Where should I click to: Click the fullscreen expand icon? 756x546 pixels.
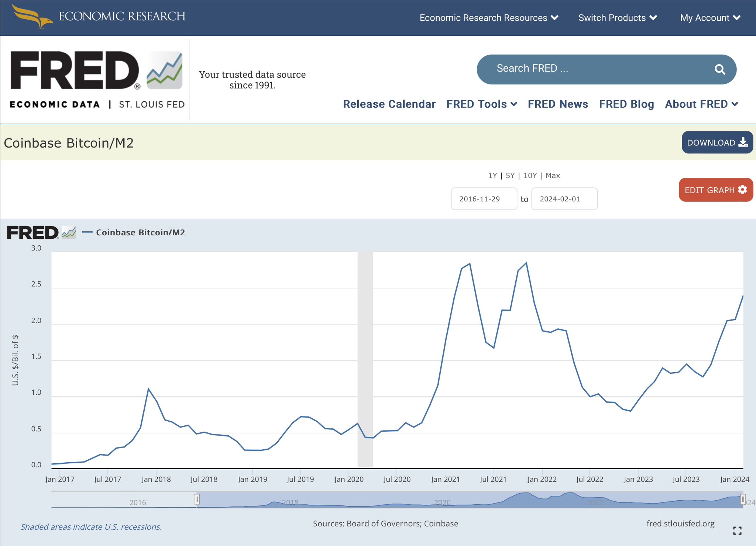(737, 531)
